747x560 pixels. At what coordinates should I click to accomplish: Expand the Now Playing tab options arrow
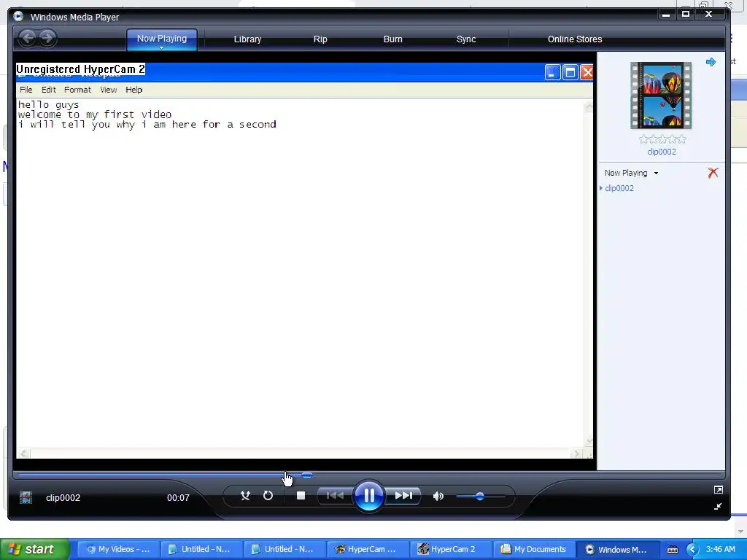pos(161,47)
